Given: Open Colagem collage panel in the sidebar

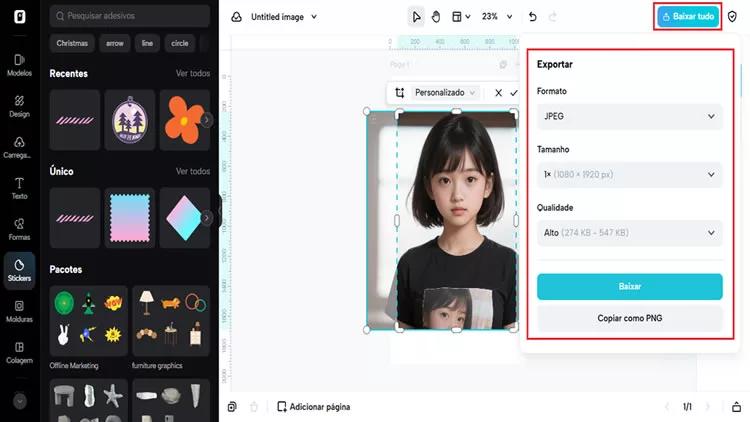Looking at the screenshot, I should pyautogui.click(x=19, y=353).
